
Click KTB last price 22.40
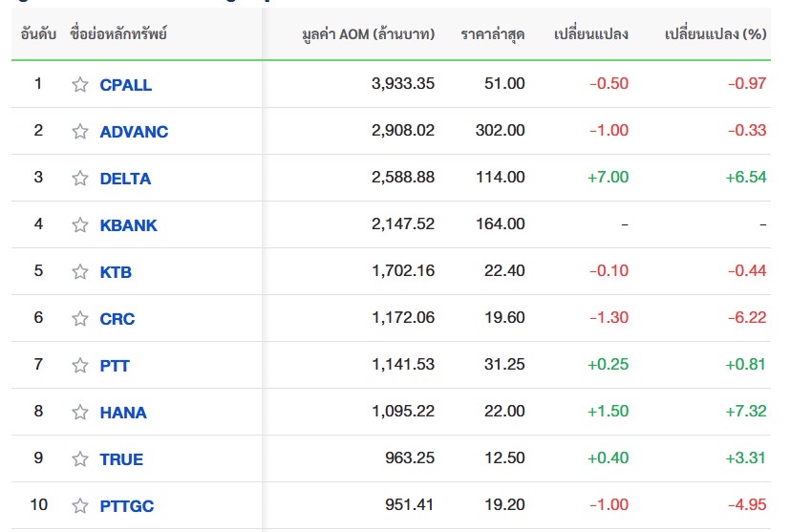(x=504, y=271)
